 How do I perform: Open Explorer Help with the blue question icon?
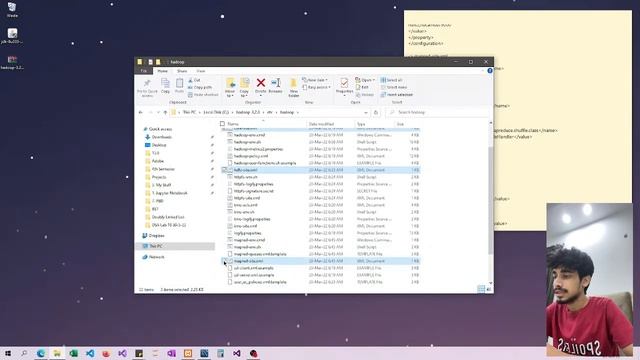(x=489, y=71)
